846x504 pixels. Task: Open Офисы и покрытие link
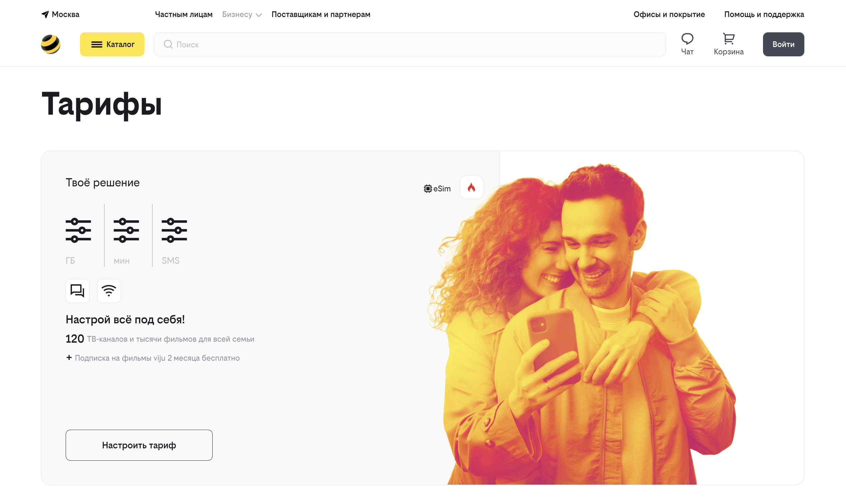(669, 14)
